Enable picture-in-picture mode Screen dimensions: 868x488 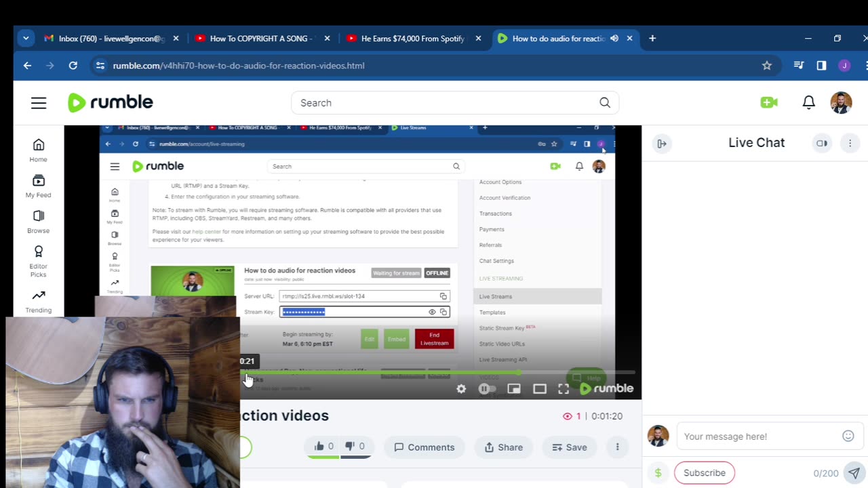coord(514,389)
